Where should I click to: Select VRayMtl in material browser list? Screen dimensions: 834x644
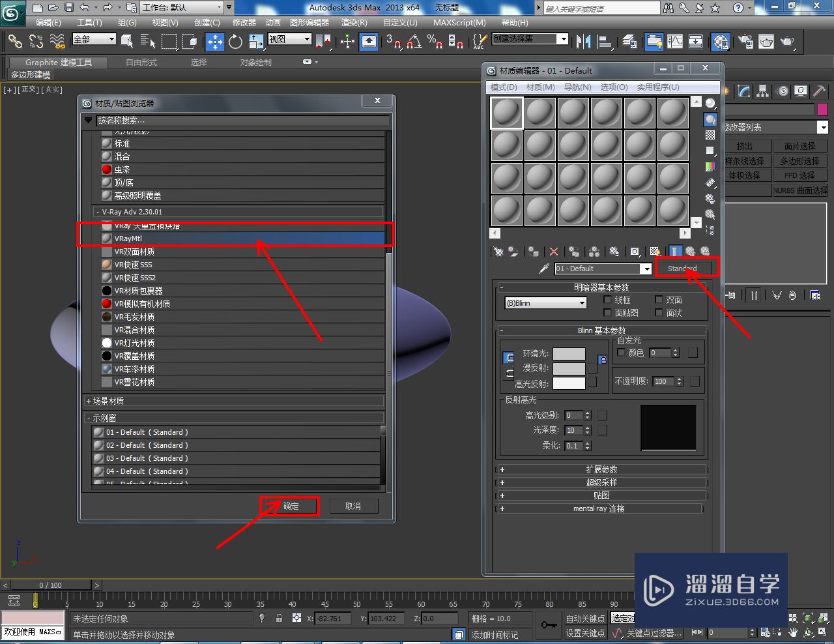(x=238, y=239)
